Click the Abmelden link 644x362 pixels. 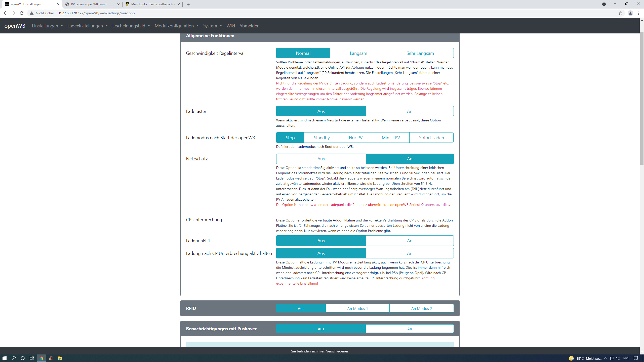(249, 26)
